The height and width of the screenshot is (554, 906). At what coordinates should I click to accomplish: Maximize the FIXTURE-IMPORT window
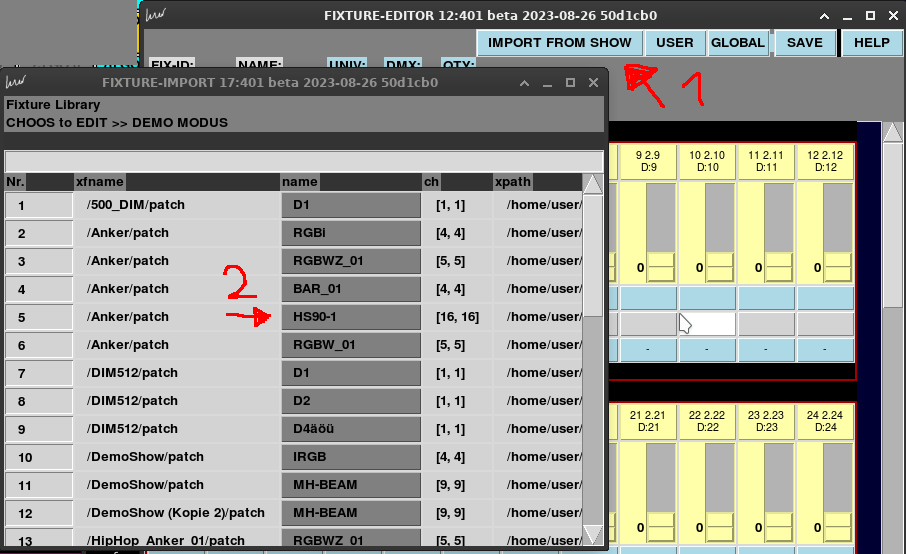pos(570,83)
